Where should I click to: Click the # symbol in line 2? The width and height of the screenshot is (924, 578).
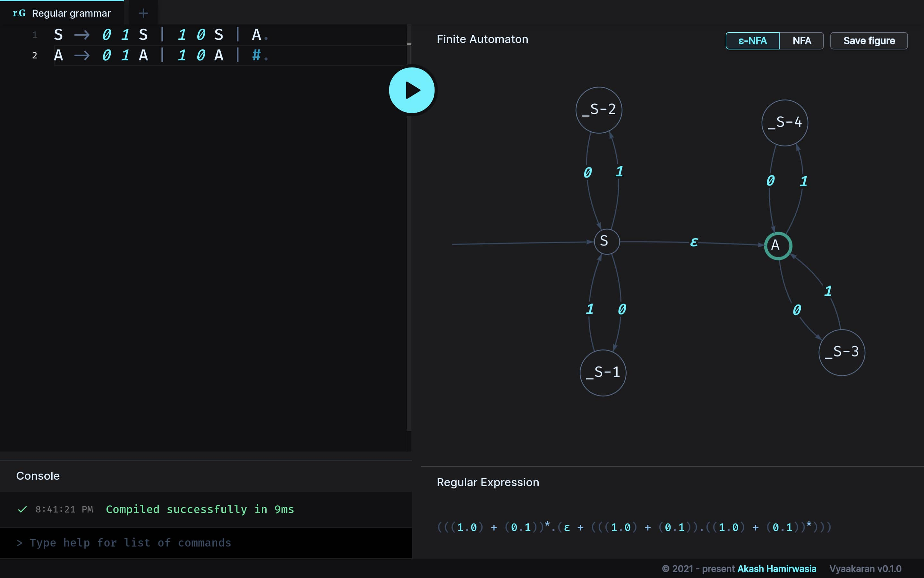[x=256, y=55]
